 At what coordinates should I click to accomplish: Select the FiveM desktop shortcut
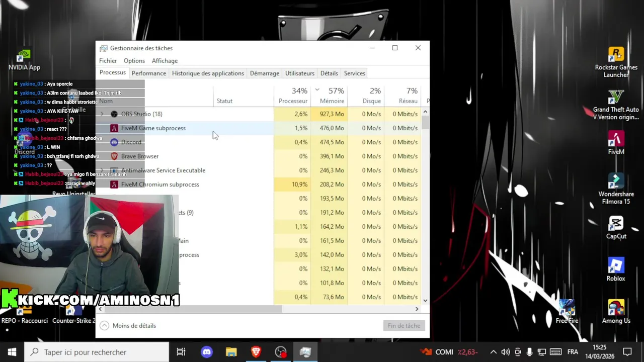pos(616,143)
